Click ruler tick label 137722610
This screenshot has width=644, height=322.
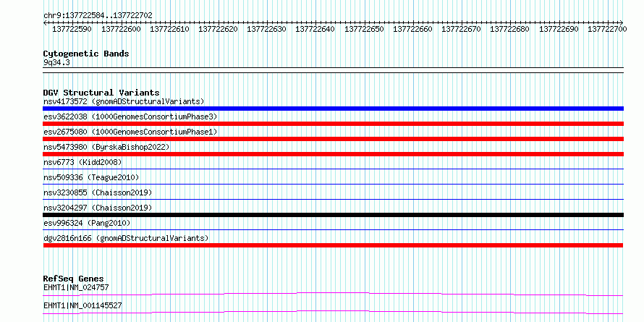pyautogui.click(x=169, y=29)
